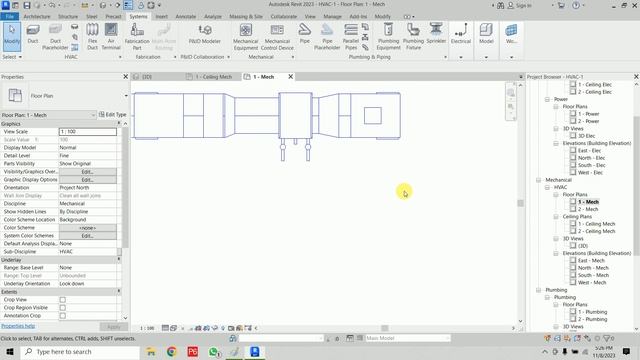Switch to the Architecture ribbon tab
Screen dimensions: 640x360
tap(37, 16)
